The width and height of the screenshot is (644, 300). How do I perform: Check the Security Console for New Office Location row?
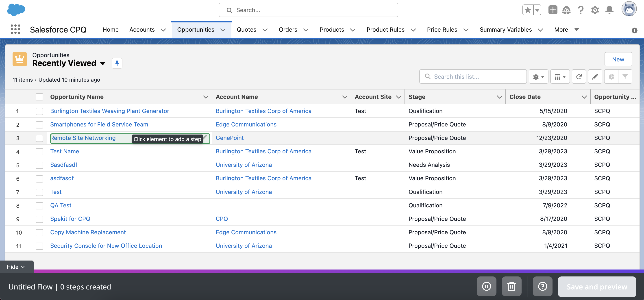tap(39, 246)
